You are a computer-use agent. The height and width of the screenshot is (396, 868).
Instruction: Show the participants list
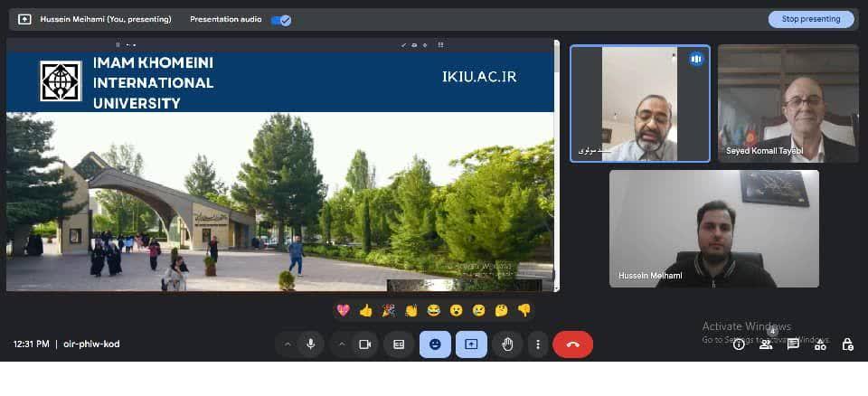(x=766, y=344)
